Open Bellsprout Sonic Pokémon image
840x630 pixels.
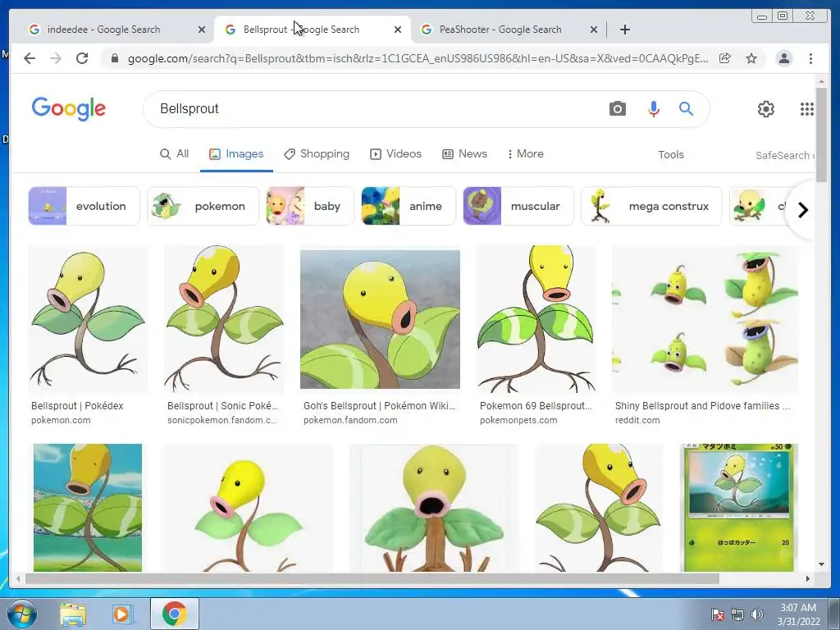(224, 319)
